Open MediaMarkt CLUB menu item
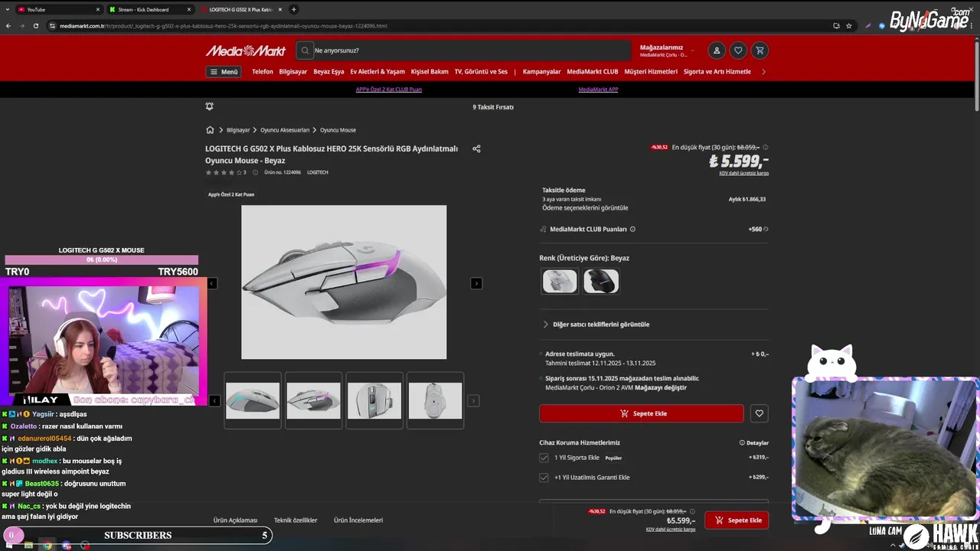The height and width of the screenshot is (551, 980). [593, 72]
